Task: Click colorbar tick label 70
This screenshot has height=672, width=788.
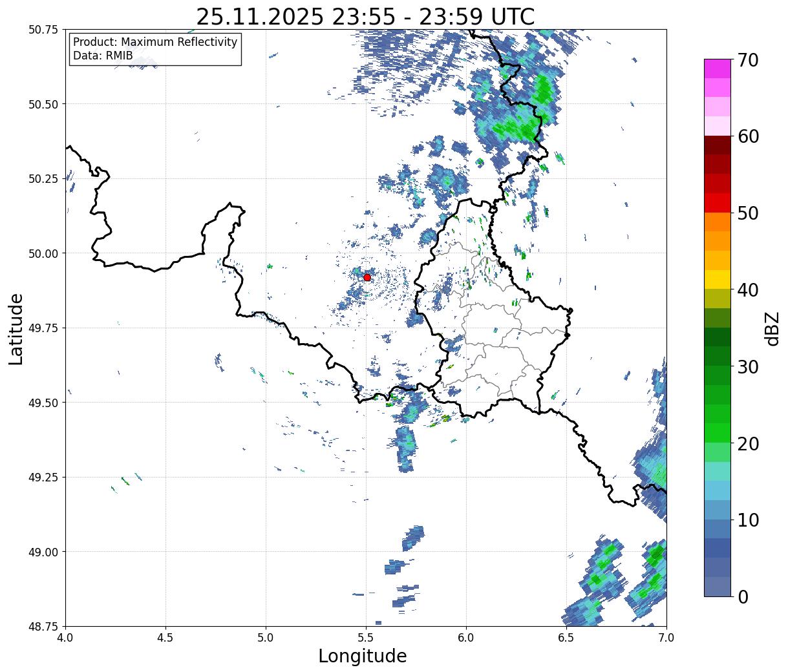Action: click(748, 60)
